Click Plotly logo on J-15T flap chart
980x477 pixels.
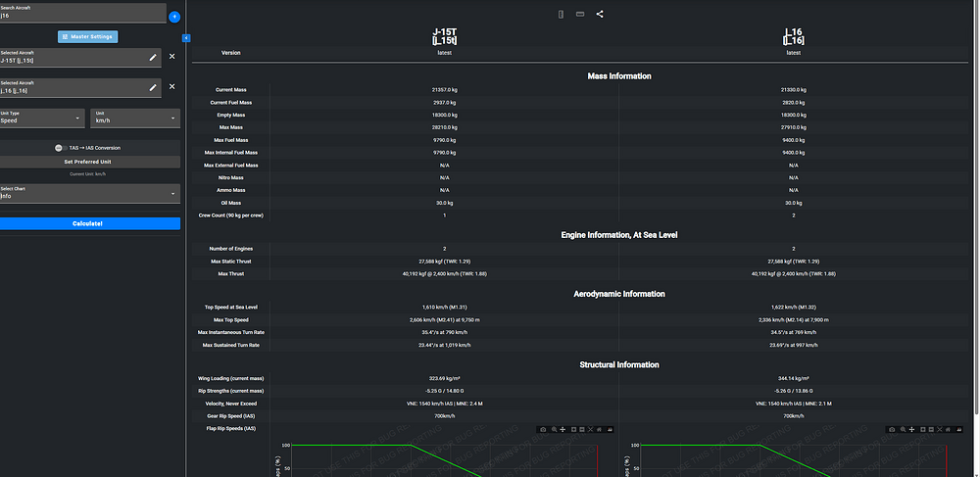pos(610,430)
